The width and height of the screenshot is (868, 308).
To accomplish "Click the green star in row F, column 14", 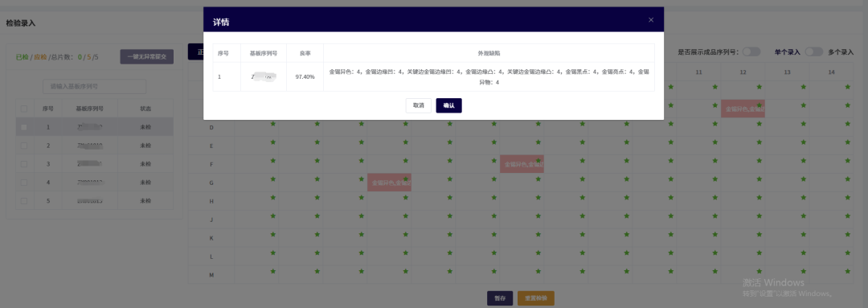I will [848, 160].
